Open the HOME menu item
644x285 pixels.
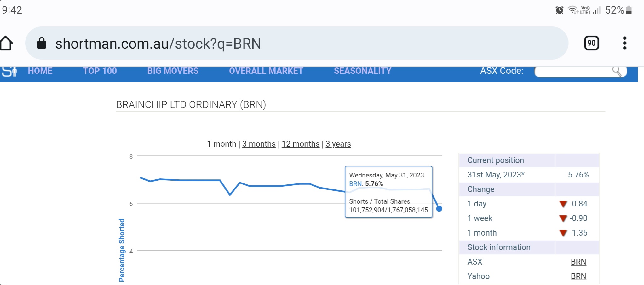(x=40, y=71)
